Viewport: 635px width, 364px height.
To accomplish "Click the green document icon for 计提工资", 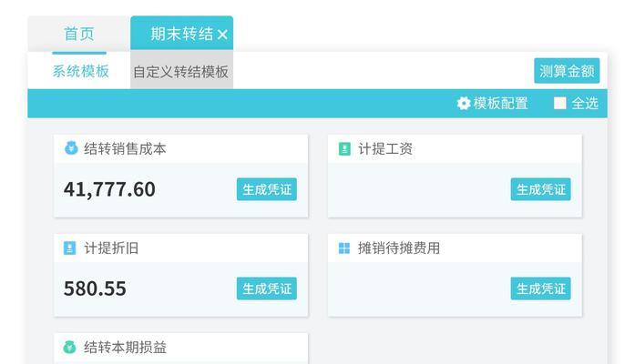I will tap(344, 149).
